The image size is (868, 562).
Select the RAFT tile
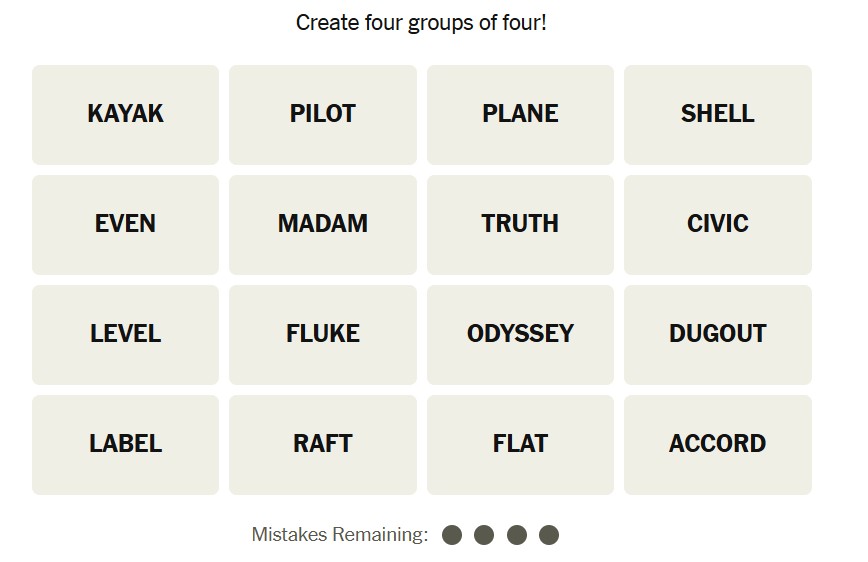click(322, 444)
